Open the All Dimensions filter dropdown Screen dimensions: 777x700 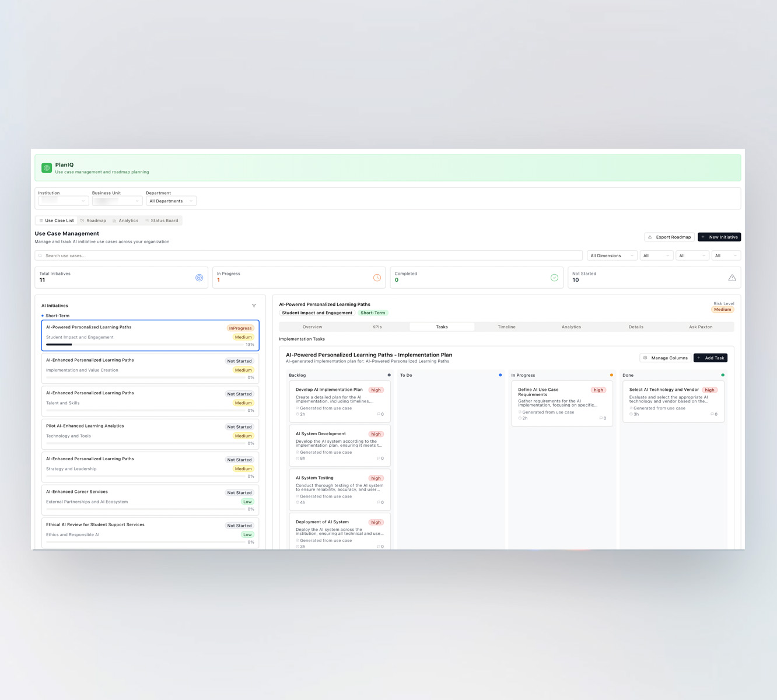611,256
